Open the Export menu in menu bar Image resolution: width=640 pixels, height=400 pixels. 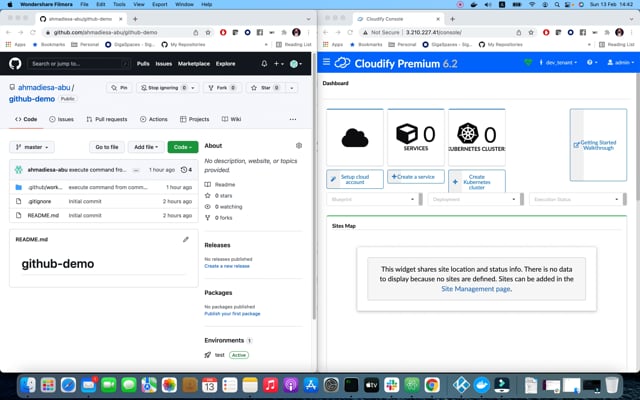coord(160,4)
